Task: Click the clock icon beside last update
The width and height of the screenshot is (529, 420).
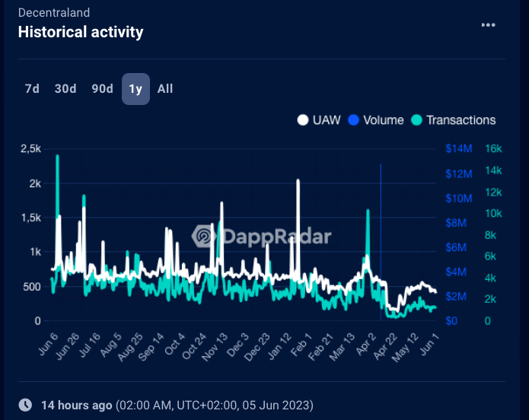Action: click(25, 405)
